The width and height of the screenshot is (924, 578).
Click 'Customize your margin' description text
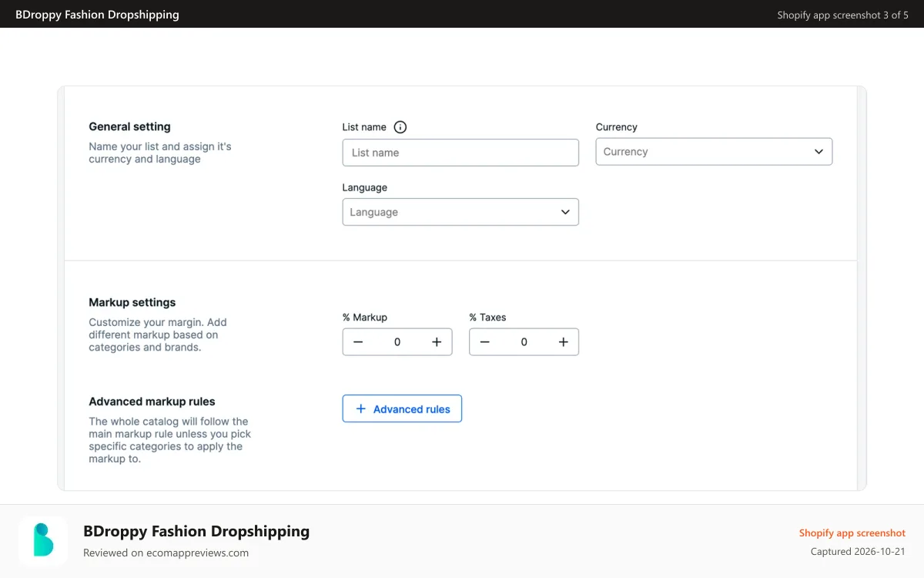tap(158, 334)
